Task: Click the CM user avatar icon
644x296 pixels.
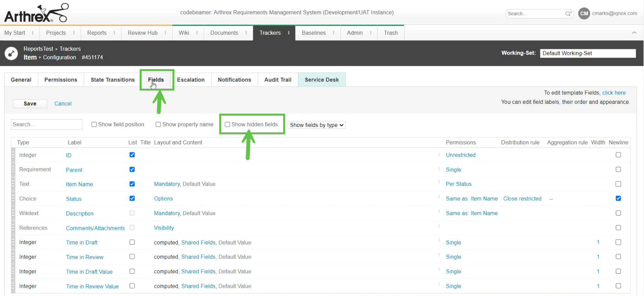Action: tap(584, 13)
